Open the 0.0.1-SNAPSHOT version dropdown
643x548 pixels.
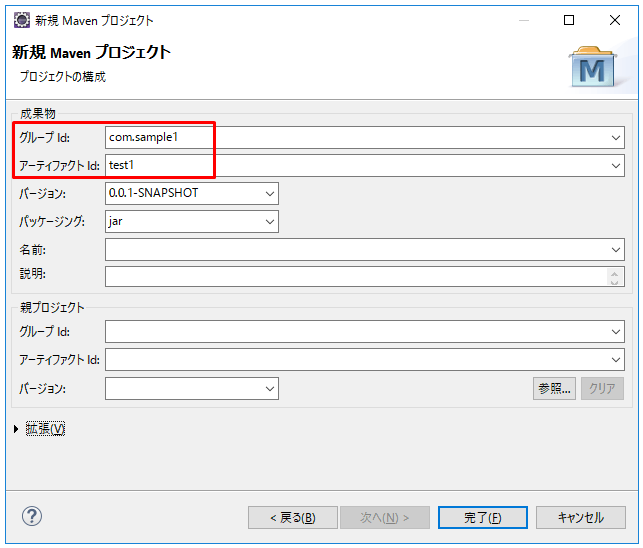click(x=269, y=194)
